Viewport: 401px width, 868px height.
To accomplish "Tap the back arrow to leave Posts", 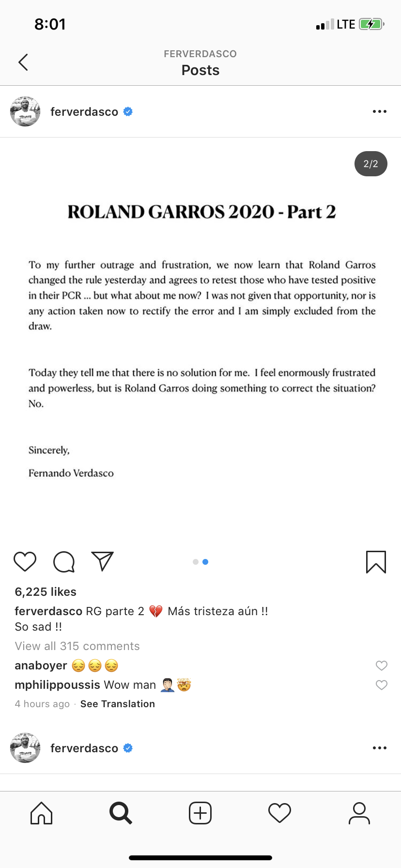I will pyautogui.click(x=23, y=62).
